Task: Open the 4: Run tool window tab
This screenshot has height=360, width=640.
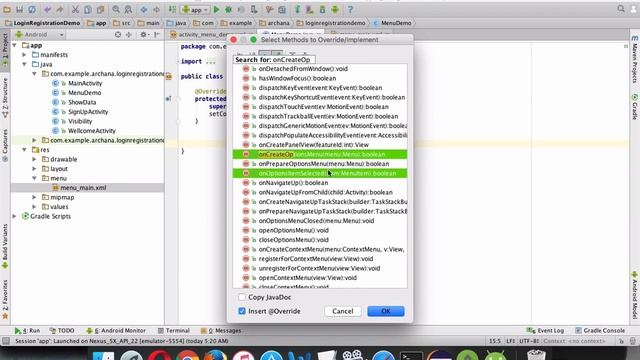Action: tap(27, 331)
